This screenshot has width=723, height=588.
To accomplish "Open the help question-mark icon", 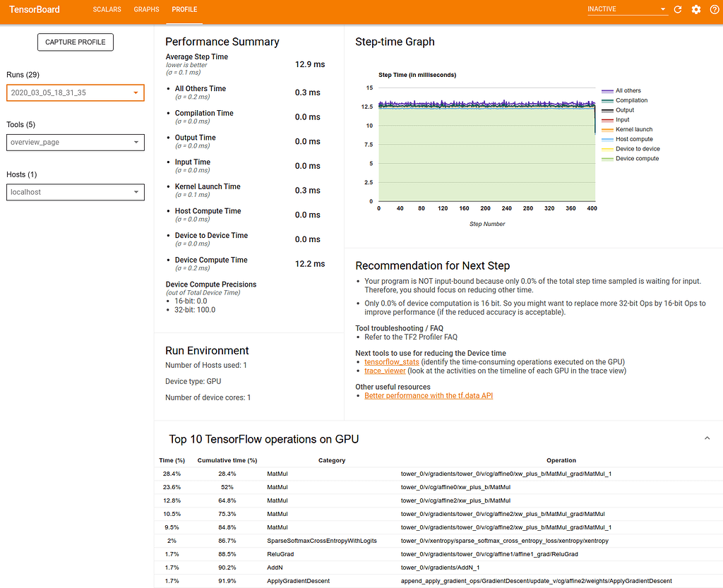I will coord(714,10).
